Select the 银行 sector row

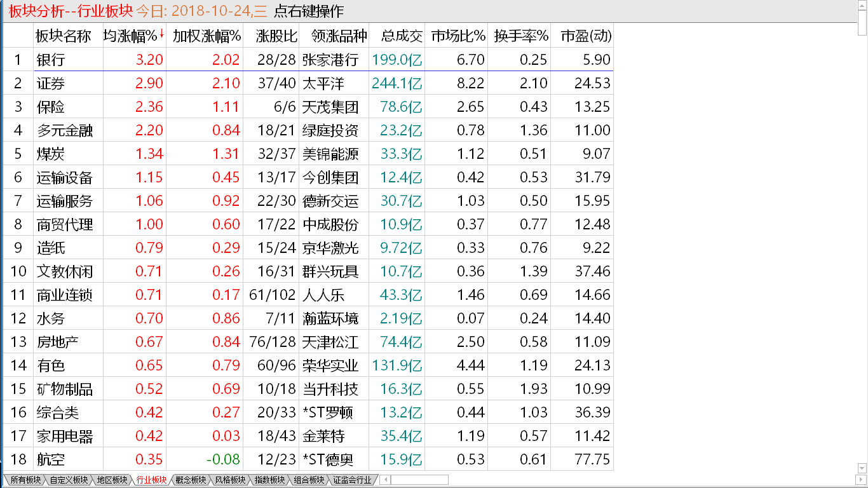pos(308,60)
